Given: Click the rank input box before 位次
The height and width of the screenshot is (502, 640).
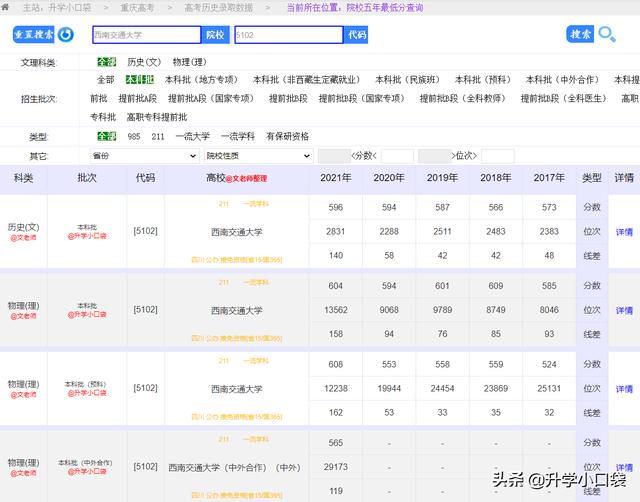Looking at the screenshot, I should pos(434,156).
